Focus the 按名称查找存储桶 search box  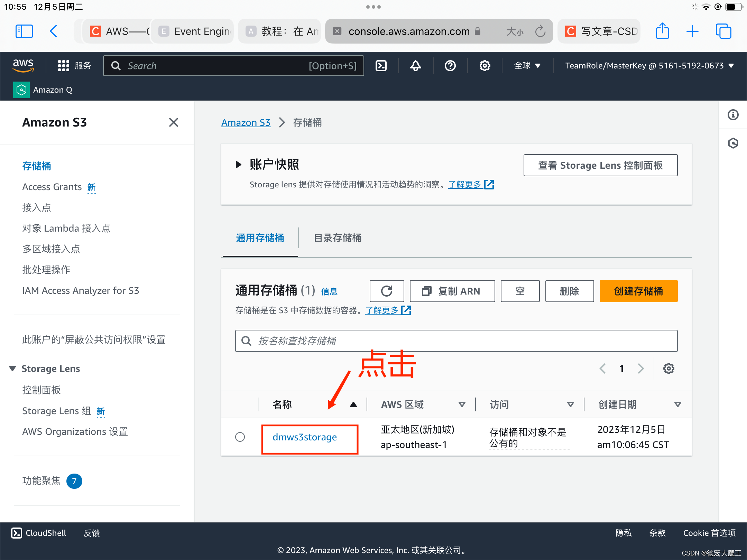coord(456,341)
